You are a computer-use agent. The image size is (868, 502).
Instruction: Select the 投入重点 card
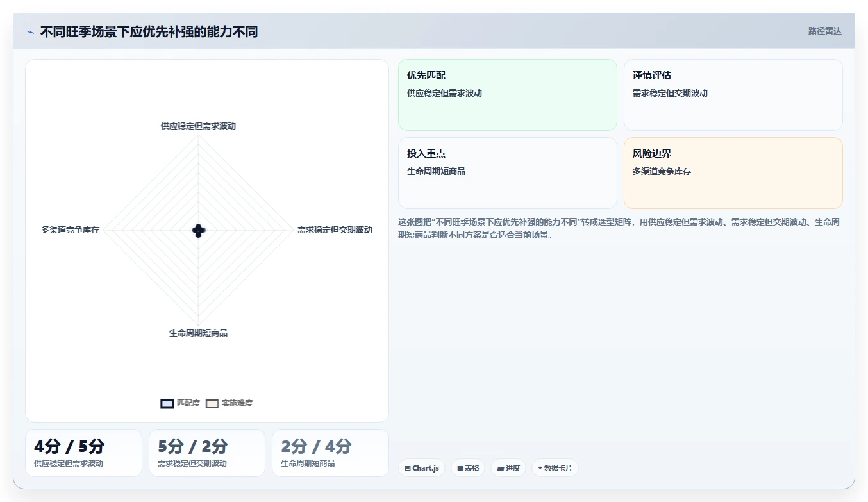point(508,173)
